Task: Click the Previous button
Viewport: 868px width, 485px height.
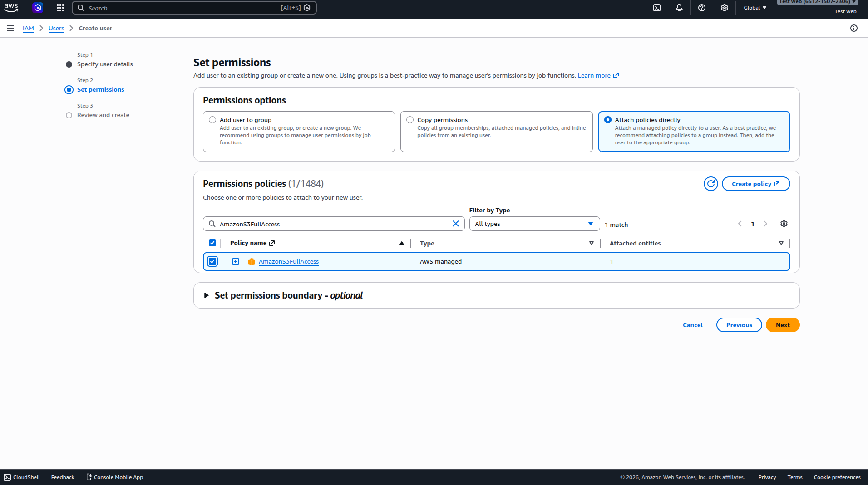Action: pyautogui.click(x=739, y=325)
